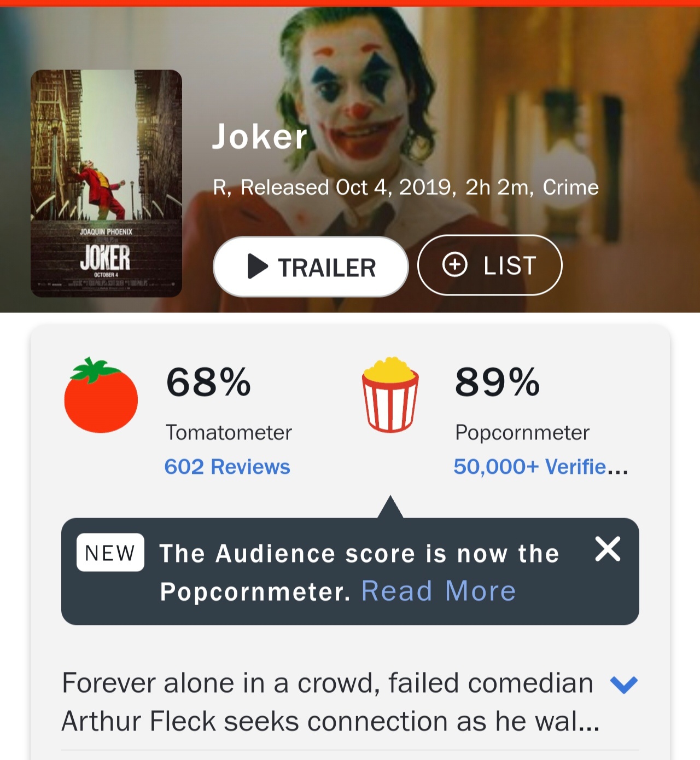Click the Joker movie title
This screenshot has width=700, height=760.
[260, 136]
